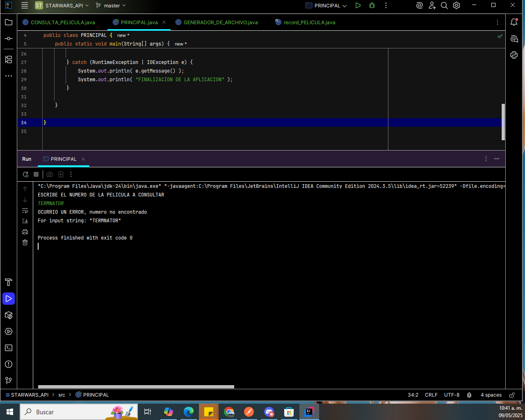Open the Project tool window folder icon

click(9, 22)
